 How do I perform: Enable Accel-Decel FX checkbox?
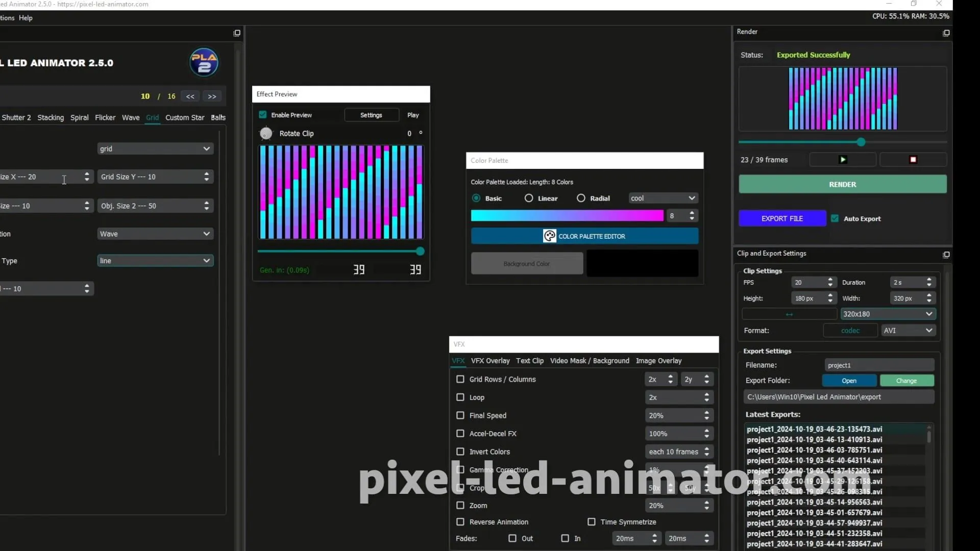(460, 433)
